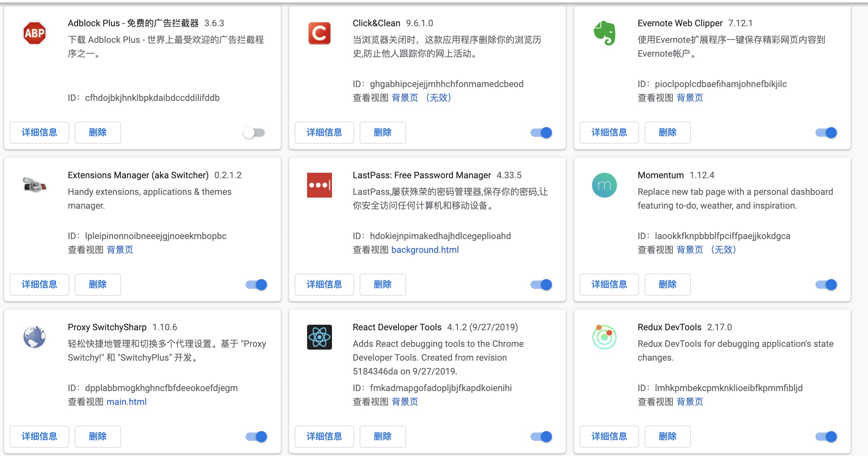This screenshot has height=456, width=868.
Task: Turn off the Momentum extension toggle
Action: coord(826,285)
